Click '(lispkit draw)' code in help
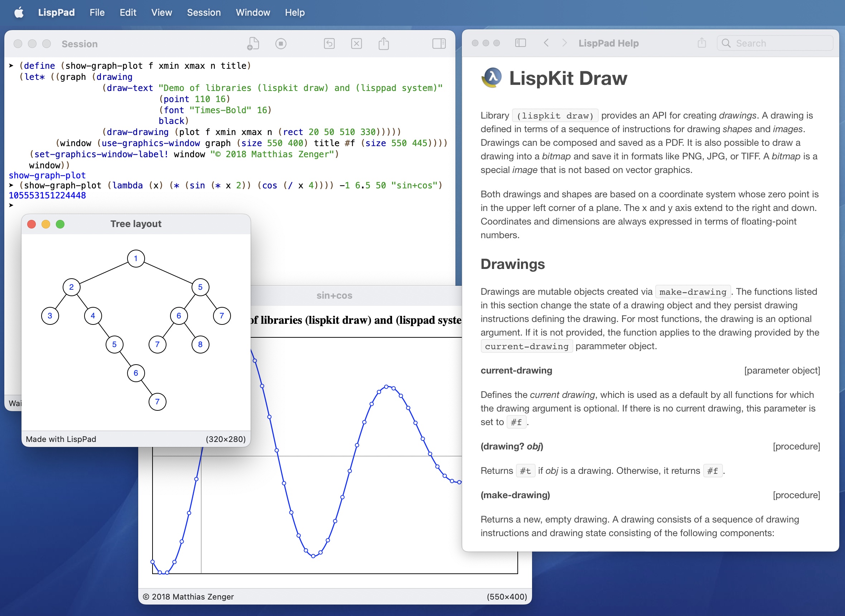Screen dimensions: 845x616 (x=555, y=116)
